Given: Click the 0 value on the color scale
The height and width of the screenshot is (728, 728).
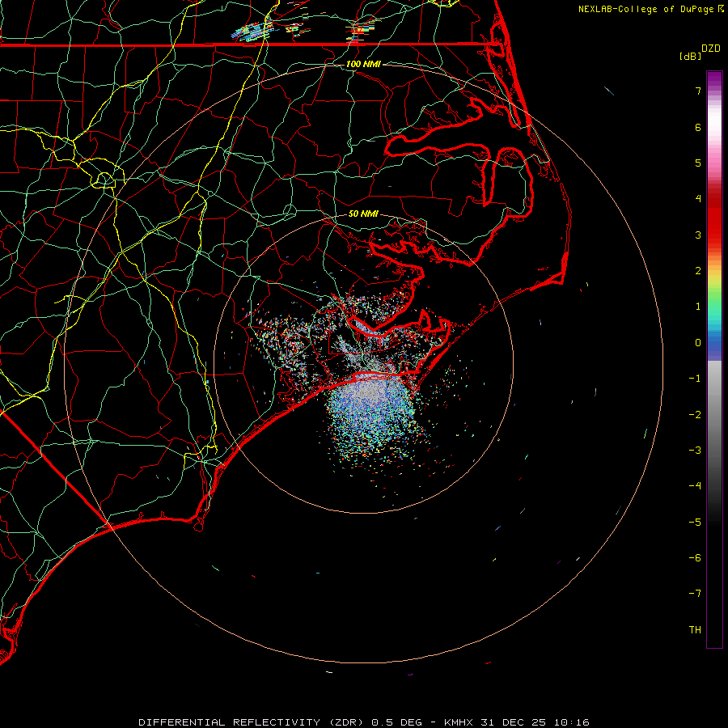Looking at the screenshot, I should [698, 343].
